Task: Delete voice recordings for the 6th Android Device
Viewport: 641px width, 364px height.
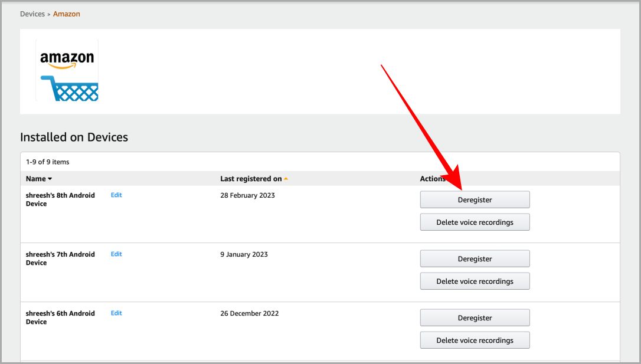Action: 475,340
